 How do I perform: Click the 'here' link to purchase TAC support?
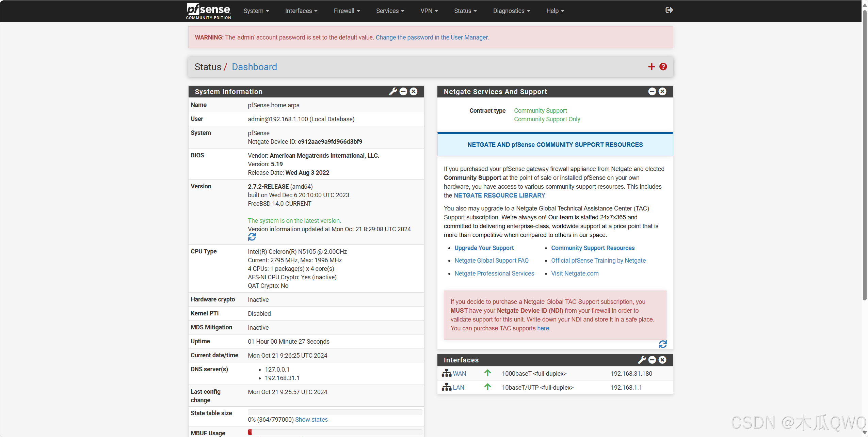tap(543, 328)
